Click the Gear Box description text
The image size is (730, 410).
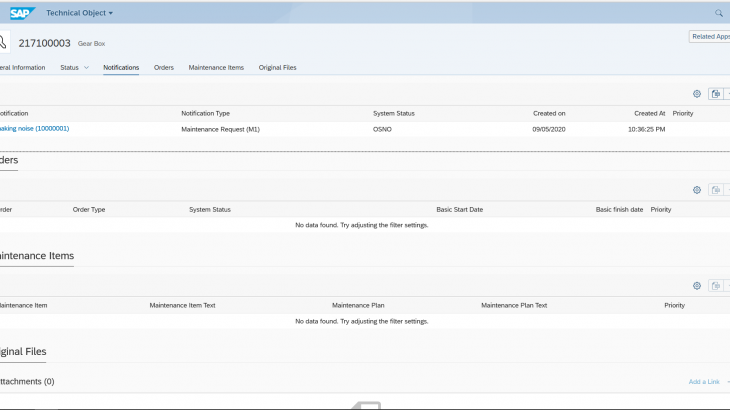click(91, 44)
